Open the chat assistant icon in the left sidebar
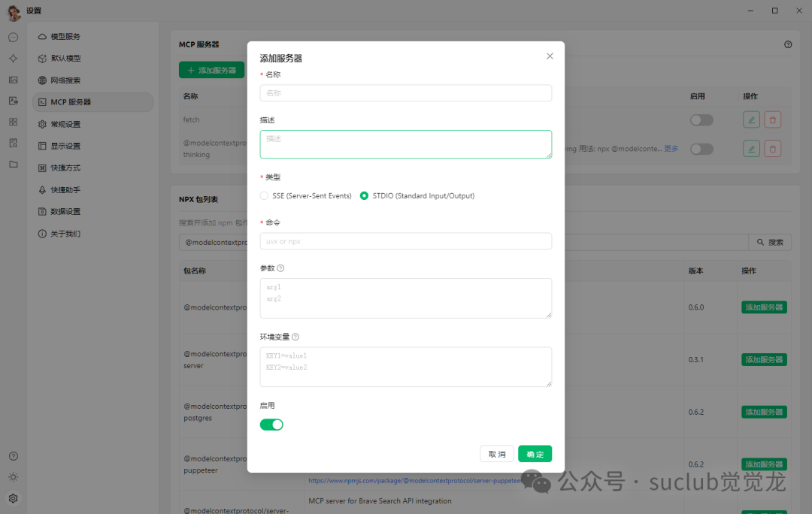The width and height of the screenshot is (812, 514). [13, 38]
